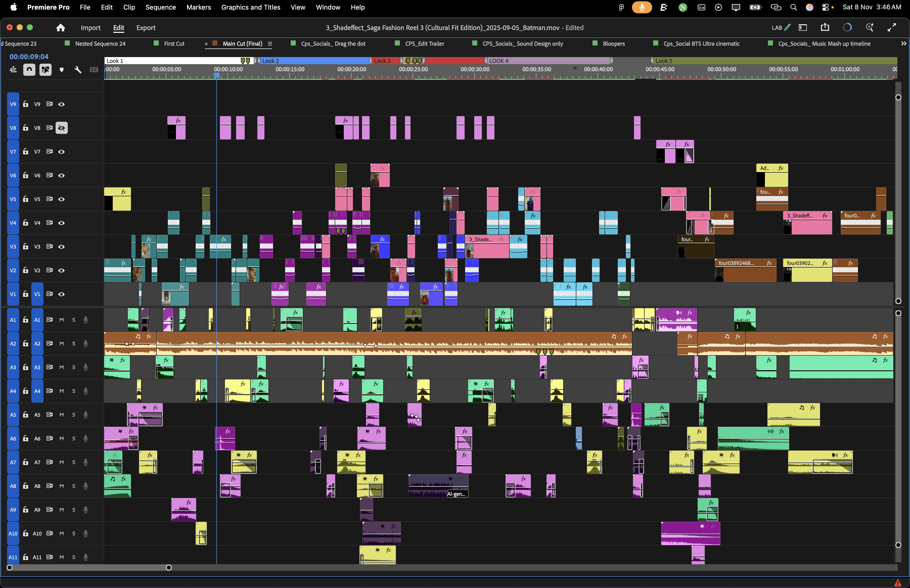Click the CC captions track options icon
The image size is (910, 588).
94,69
